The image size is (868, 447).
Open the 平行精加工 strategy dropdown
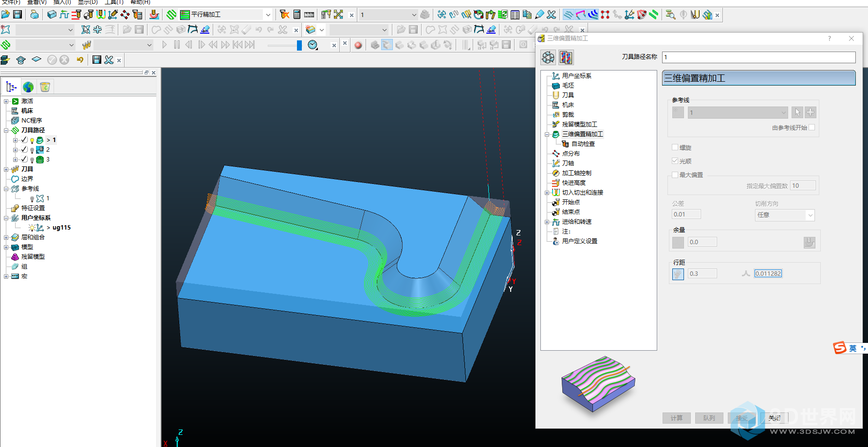[x=268, y=15]
